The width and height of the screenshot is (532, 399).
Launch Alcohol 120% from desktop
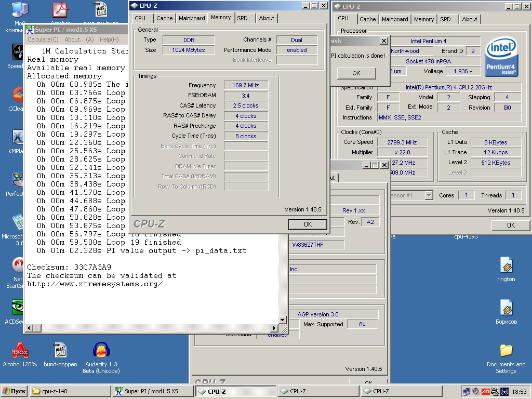pyautogui.click(x=20, y=350)
